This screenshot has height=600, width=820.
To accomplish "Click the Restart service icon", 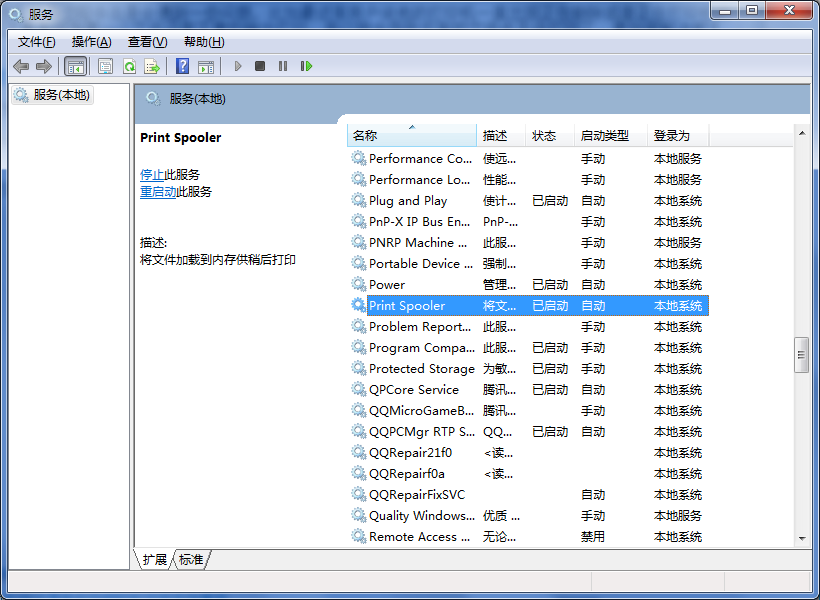I will tap(306, 66).
